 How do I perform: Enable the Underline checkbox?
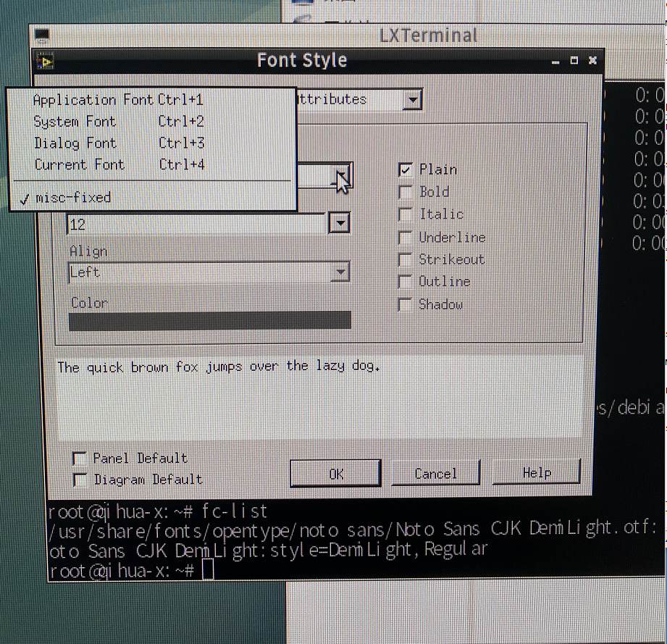(405, 237)
